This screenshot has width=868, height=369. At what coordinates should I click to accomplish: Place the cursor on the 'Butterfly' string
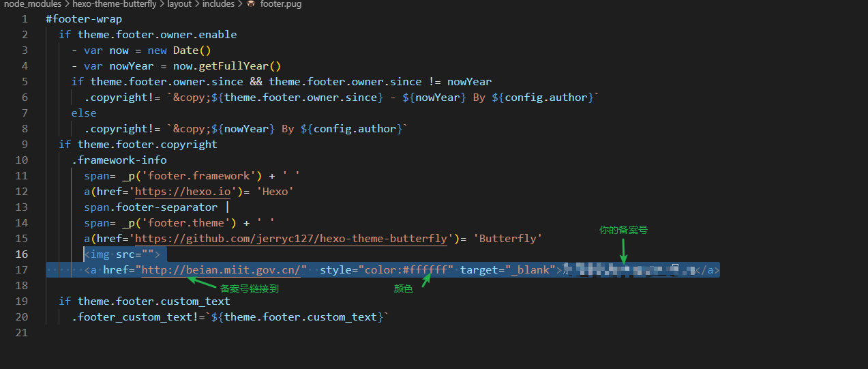click(511, 239)
